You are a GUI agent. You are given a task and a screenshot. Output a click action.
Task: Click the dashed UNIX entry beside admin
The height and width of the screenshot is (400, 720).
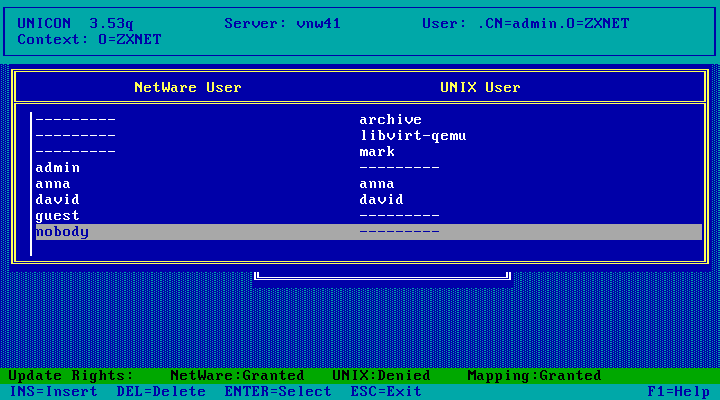pyautogui.click(x=399, y=168)
